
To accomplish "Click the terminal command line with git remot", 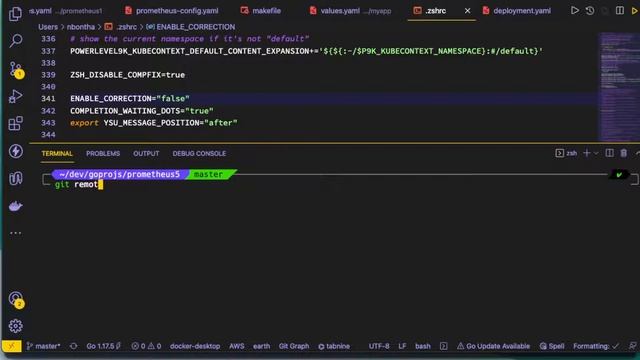I will coord(79,184).
